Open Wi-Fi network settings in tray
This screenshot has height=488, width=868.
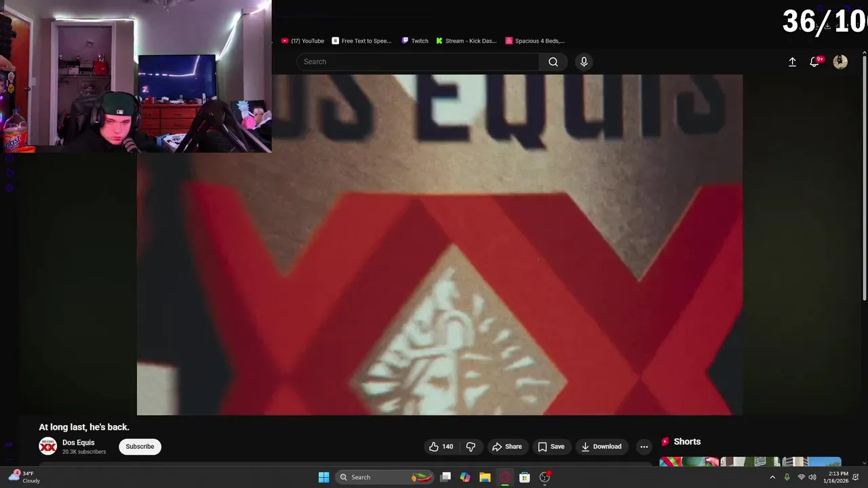801,477
